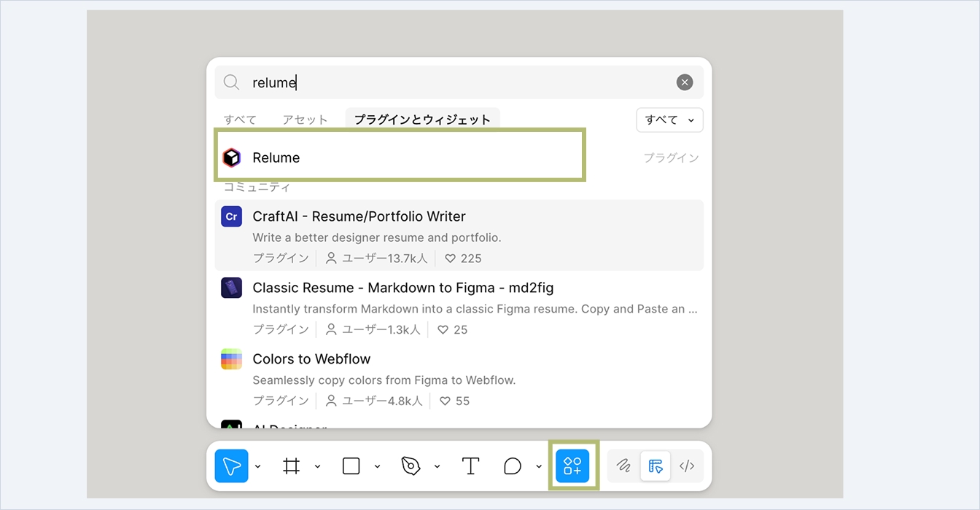Select the Pen tool
Viewport: 980px width, 510px height.
point(411,466)
